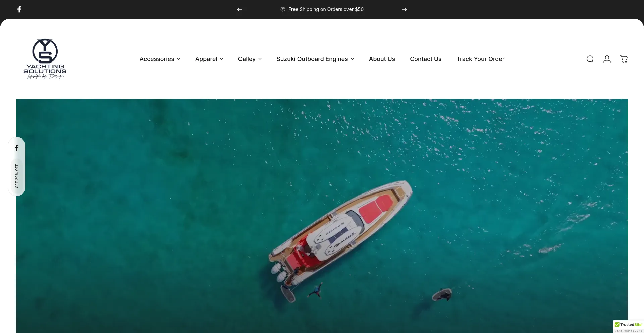
Task: Open the search magnifier icon
Action: [x=590, y=59]
